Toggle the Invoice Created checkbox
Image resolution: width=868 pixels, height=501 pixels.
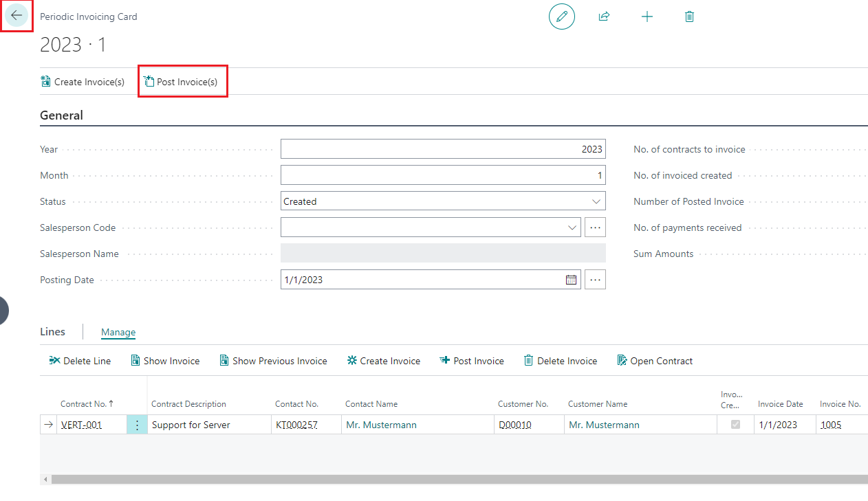735,425
